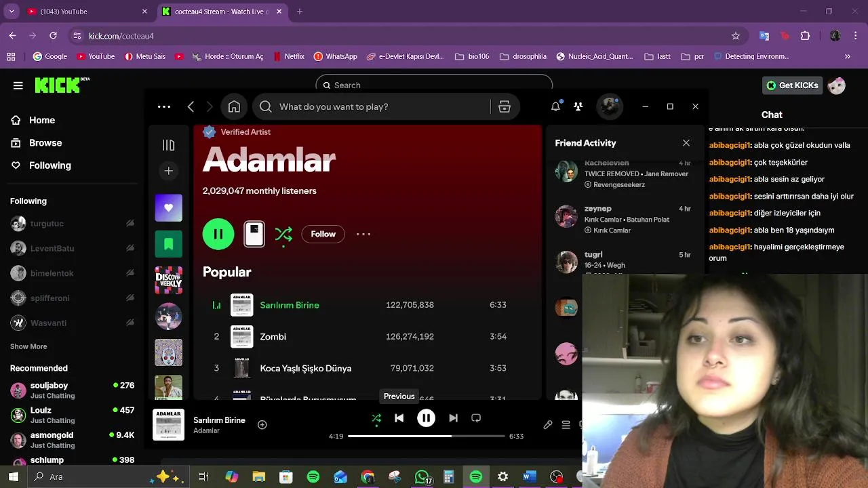Open the Kick hamburger menu
The width and height of the screenshot is (868, 488).
click(x=18, y=85)
